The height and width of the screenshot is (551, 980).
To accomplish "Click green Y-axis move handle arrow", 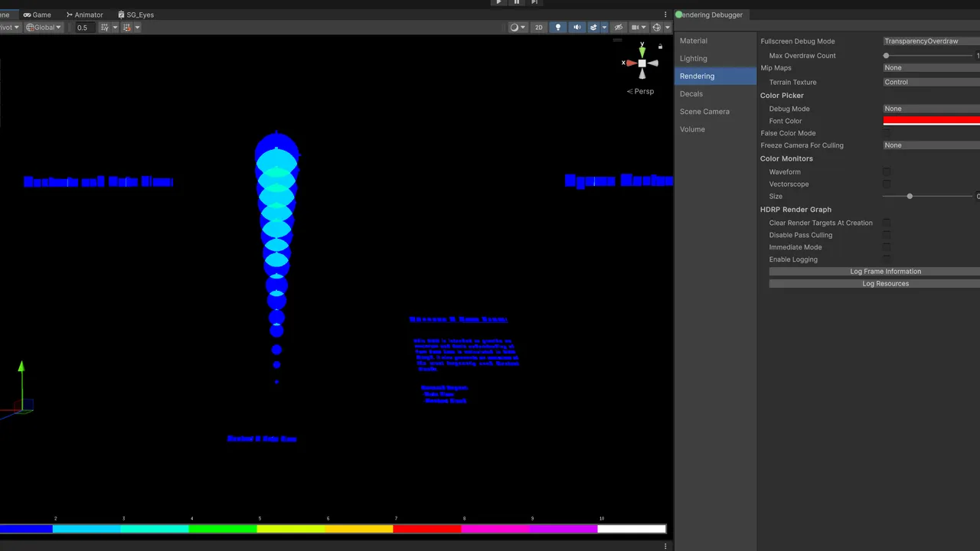I will tap(21, 367).
